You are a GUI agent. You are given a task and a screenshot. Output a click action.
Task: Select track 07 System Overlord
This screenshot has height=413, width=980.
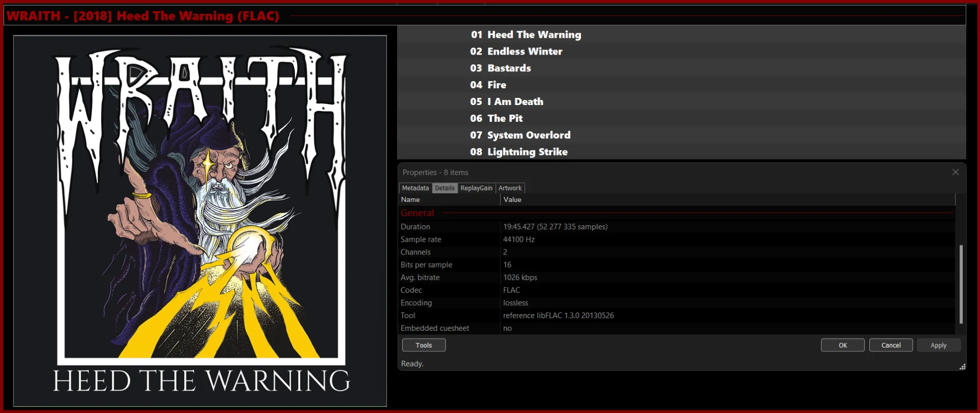pos(681,135)
